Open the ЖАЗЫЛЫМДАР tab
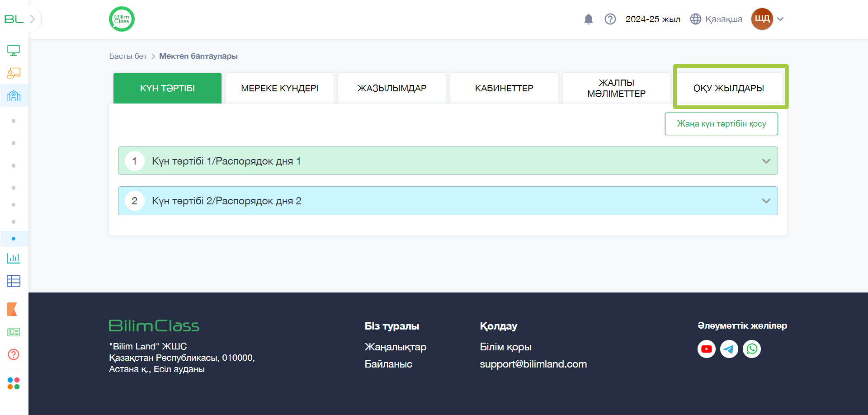 392,88
